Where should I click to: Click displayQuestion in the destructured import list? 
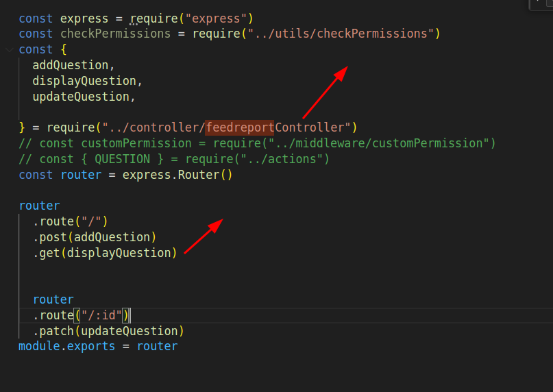84,81
